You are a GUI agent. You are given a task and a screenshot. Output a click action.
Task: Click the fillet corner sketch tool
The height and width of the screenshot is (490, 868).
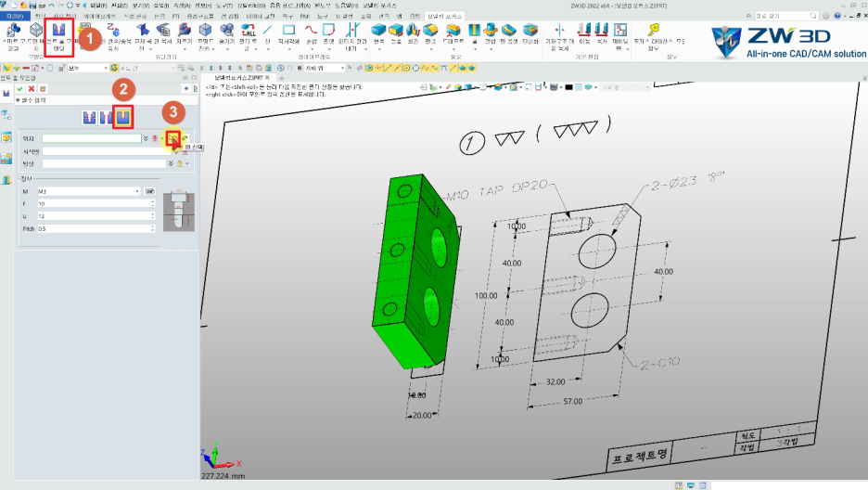tap(328, 31)
